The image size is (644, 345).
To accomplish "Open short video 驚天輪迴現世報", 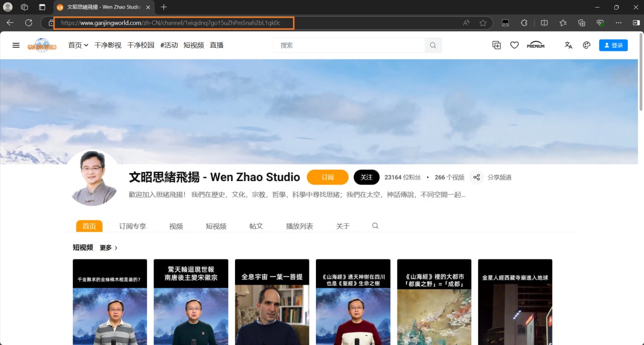I will pyautogui.click(x=191, y=302).
